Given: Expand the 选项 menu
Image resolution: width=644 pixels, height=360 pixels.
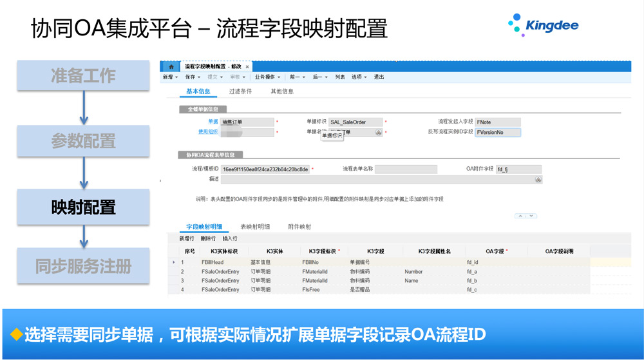Looking at the screenshot, I should click(359, 77).
